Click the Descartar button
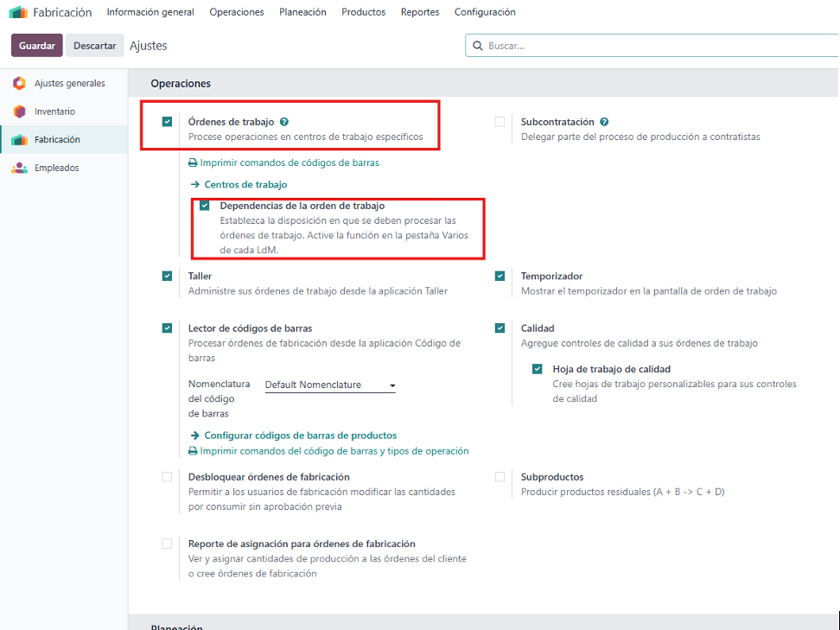This screenshot has width=840, height=630. [x=95, y=46]
